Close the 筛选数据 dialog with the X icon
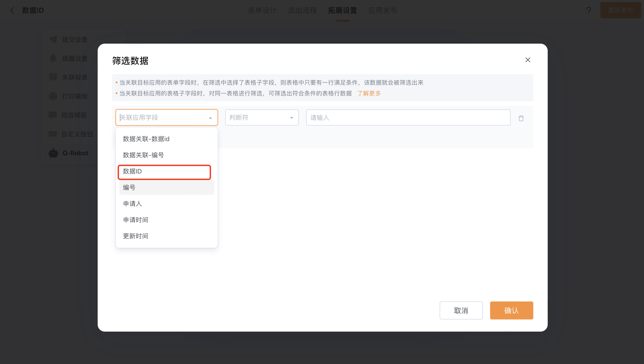Screen dimensions: 644x364 [x=528, y=60]
